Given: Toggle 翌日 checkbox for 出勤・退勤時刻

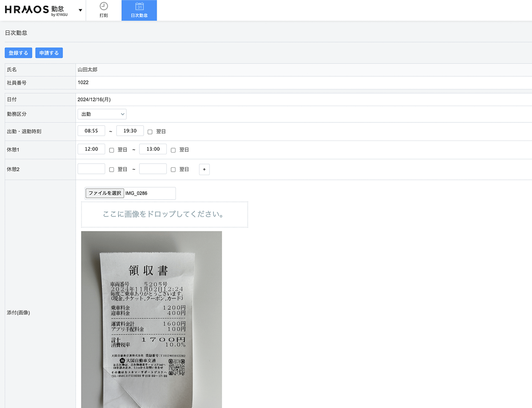Looking at the screenshot, I should click(x=150, y=132).
